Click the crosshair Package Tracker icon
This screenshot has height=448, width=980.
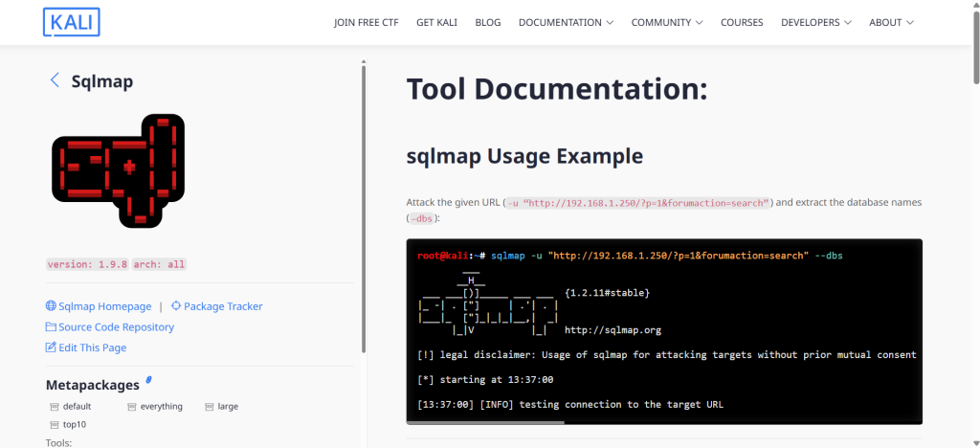[x=176, y=306]
